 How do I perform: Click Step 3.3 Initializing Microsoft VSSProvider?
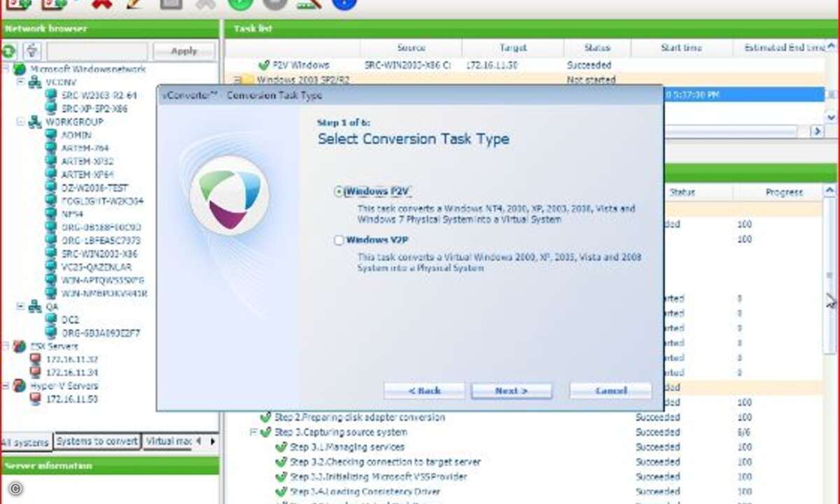(x=378, y=477)
